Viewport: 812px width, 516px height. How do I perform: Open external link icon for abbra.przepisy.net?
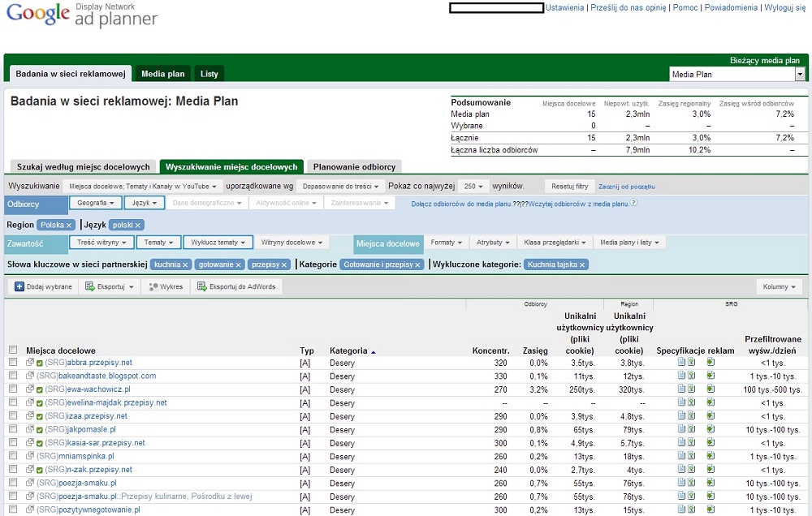point(30,363)
